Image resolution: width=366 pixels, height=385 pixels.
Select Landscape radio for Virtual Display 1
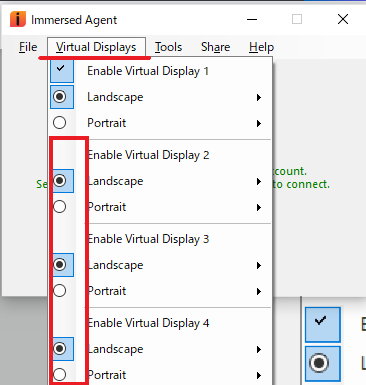(60, 97)
